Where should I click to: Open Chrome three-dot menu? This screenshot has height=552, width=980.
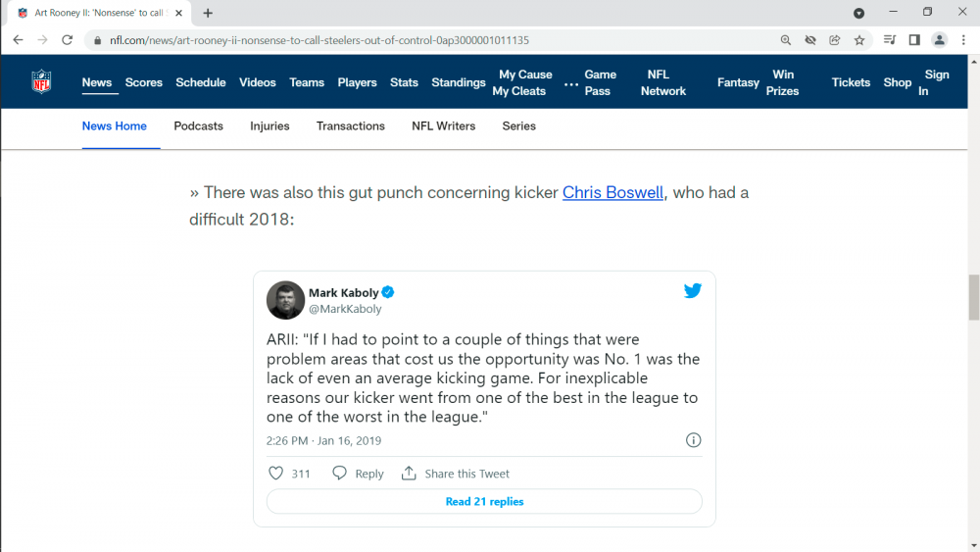964,40
